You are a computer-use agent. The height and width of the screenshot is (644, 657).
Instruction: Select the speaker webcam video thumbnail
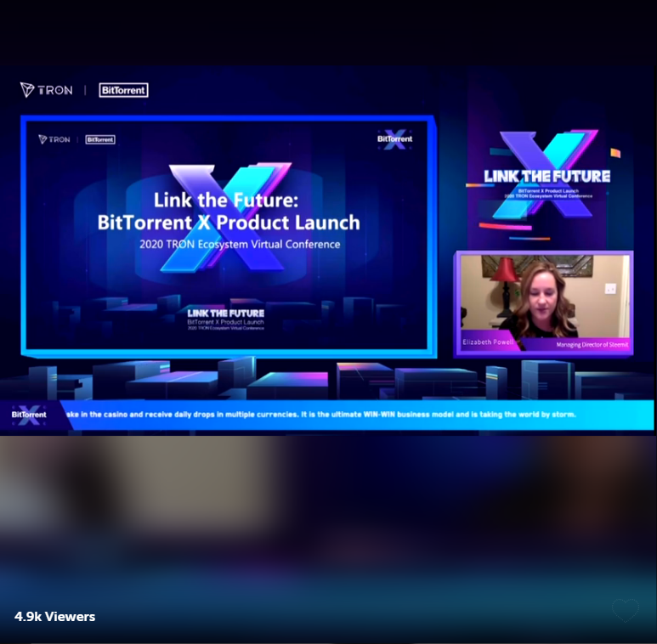coord(544,304)
